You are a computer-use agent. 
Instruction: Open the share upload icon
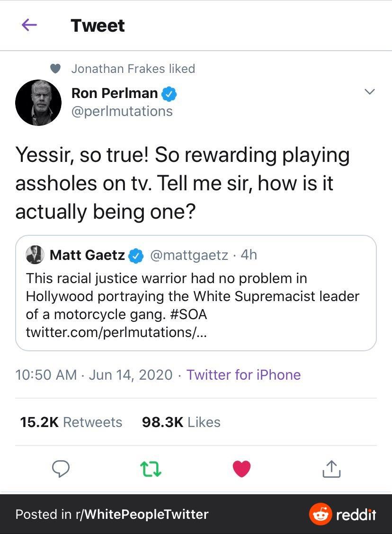click(x=331, y=468)
